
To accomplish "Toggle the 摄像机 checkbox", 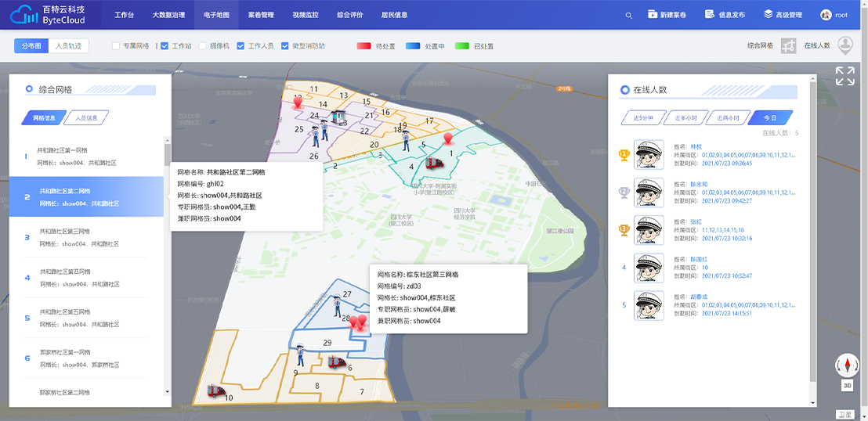I will (x=202, y=46).
